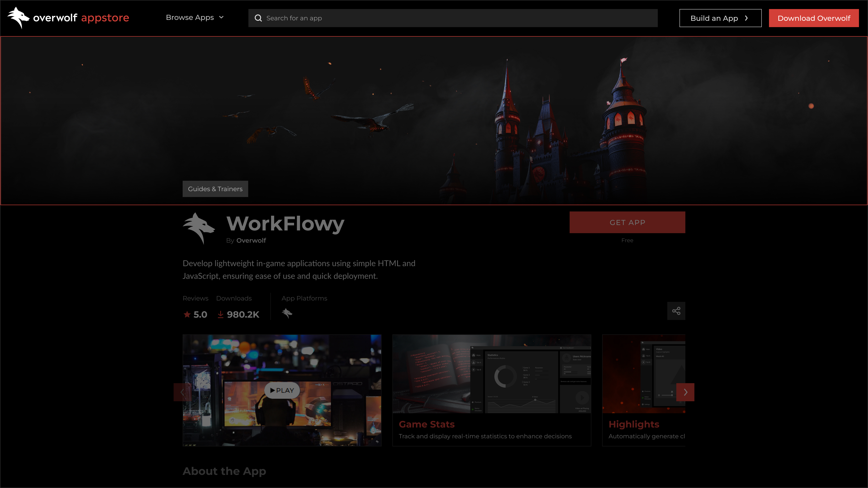The image size is (868, 488).
Task: Click the star rating icon
Action: (x=187, y=314)
